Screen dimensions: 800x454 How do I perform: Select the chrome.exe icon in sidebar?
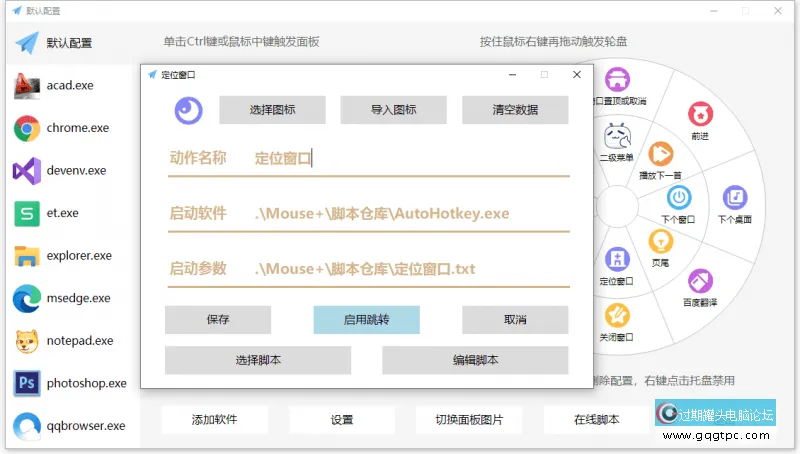(x=27, y=128)
